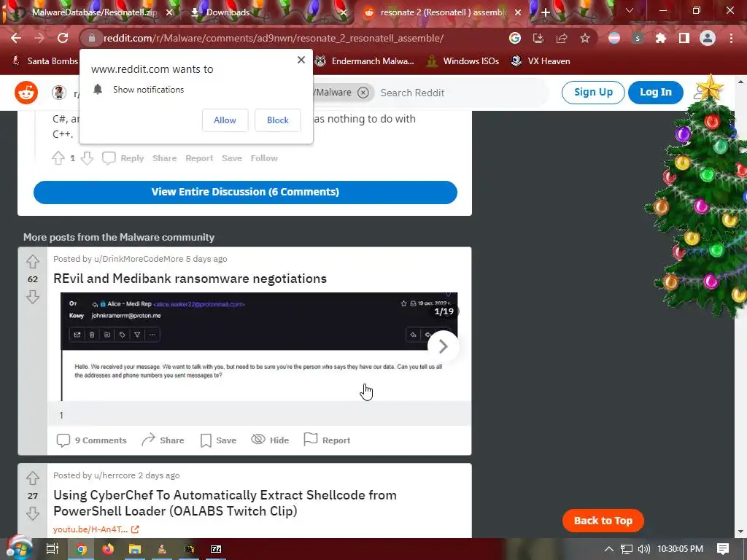Hide the REvil and Medibank post
The height and width of the screenshot is (560, 747).
point(270,440)
